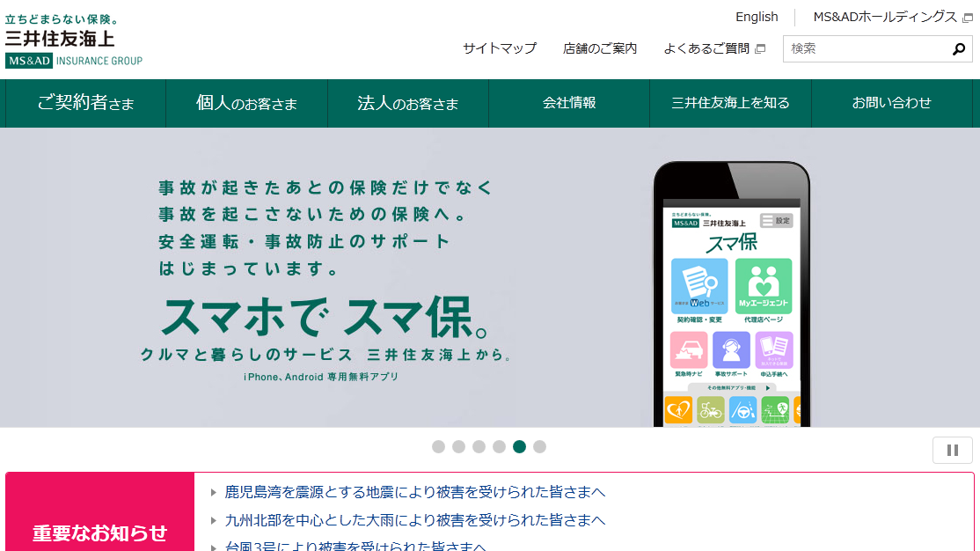Open notice about 鹿児島湾 earthquake damage
The width and height of the screenshot is (980, 551).
click(415, 492)
